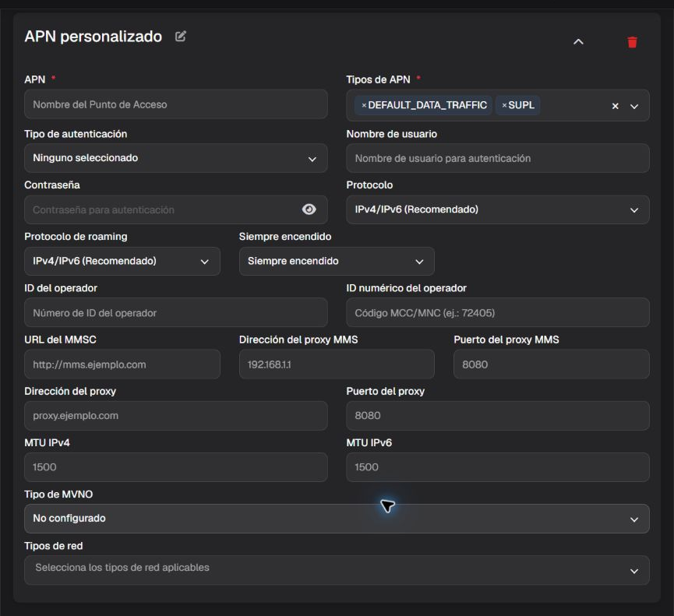Remove the SUPL tag
Screen dimensions: 674x616
point(504,105)
